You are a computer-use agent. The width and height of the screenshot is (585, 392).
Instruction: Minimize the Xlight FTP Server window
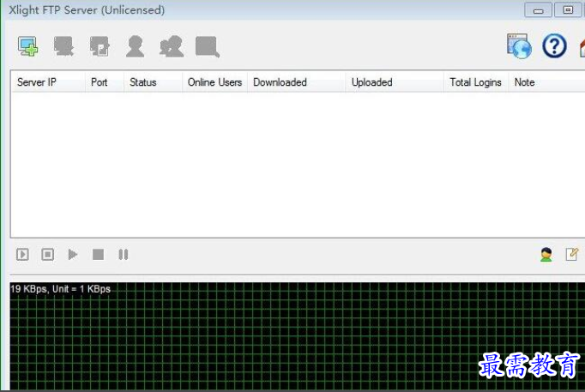pyautogui.click(x=538, y=10)
